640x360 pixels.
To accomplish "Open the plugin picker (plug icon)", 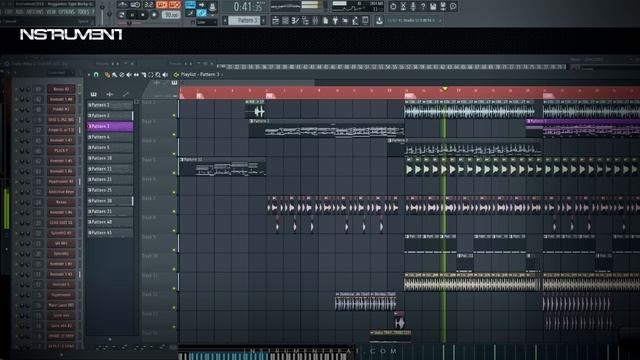I will (x=335, y=20).
